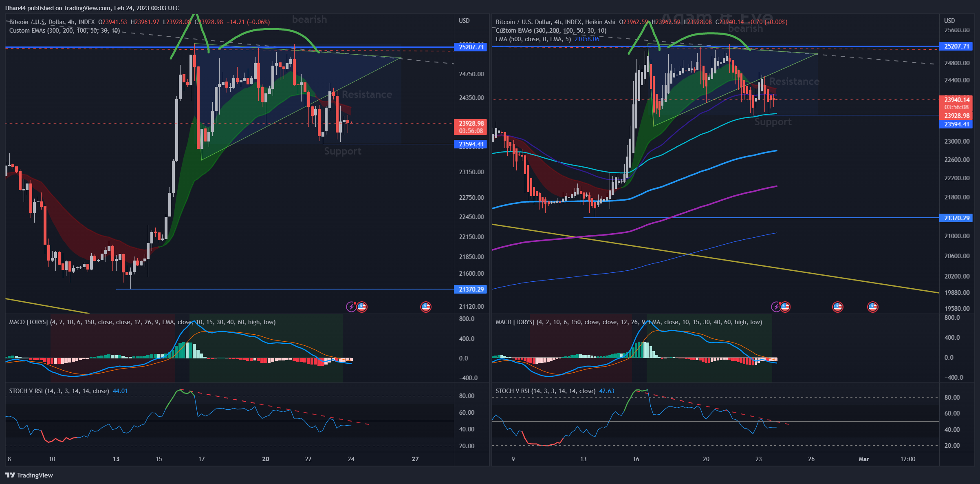Click the EMA value 21058.06
Image resolution: width=980 pixels, height=484 pixels.
pyautogui.click(x=587, y=39)
